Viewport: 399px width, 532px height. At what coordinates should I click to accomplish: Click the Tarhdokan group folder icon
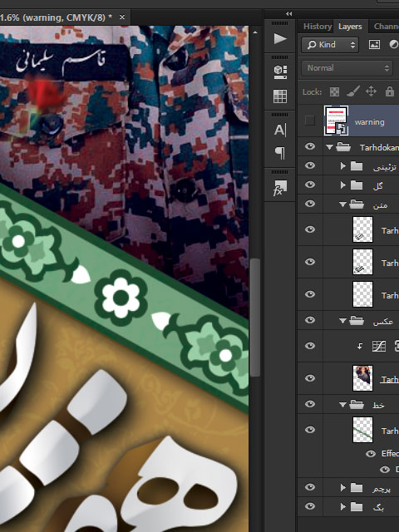343,147
